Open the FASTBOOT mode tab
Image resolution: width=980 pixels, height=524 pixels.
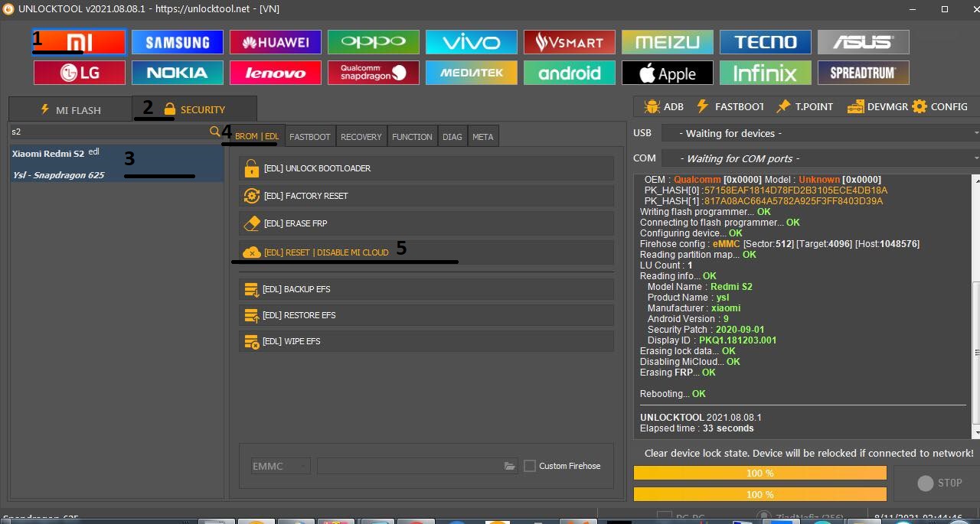(310, 136)
